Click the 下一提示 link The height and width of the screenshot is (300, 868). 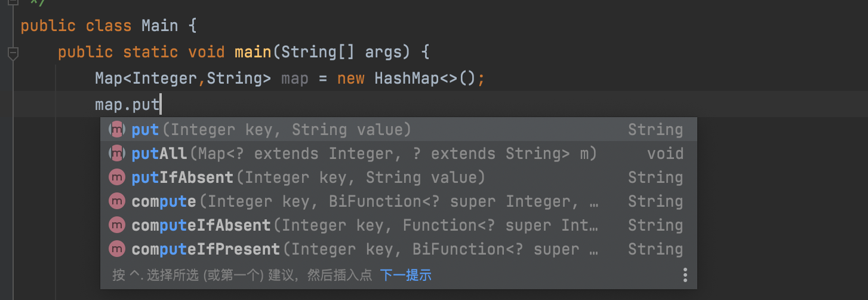pyautogui.click(x=405, y=275)
